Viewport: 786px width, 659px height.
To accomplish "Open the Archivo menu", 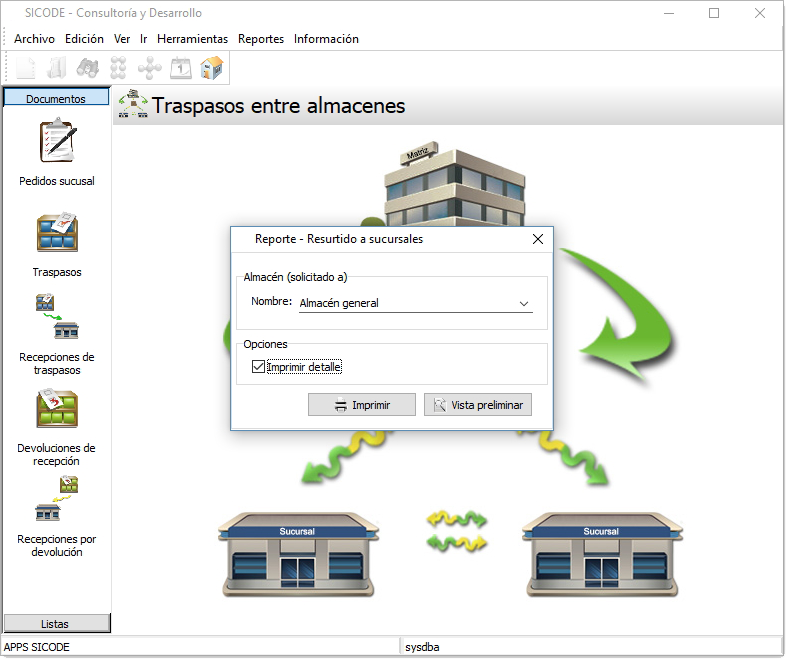I will pos(34,39).
